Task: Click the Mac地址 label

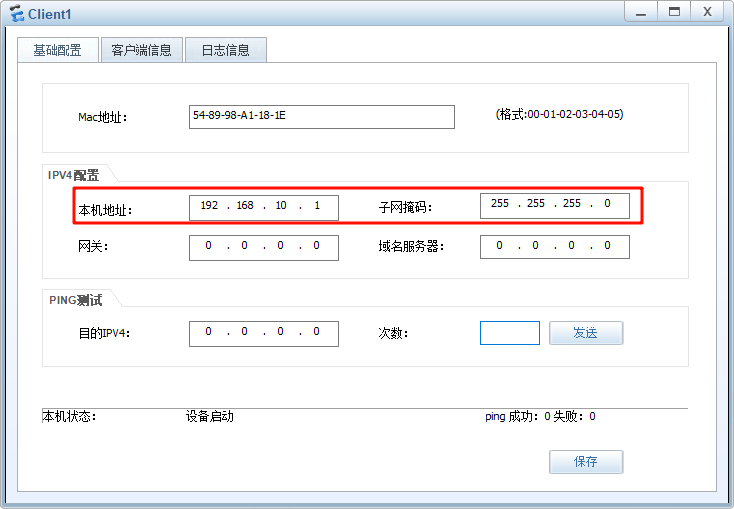Action: click(x=103, y=117)
